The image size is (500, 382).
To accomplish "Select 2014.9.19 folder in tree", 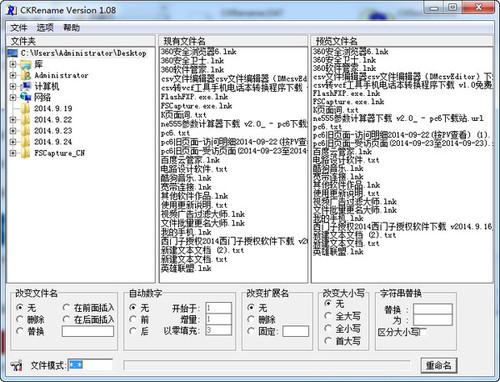I will coord(53,108).
